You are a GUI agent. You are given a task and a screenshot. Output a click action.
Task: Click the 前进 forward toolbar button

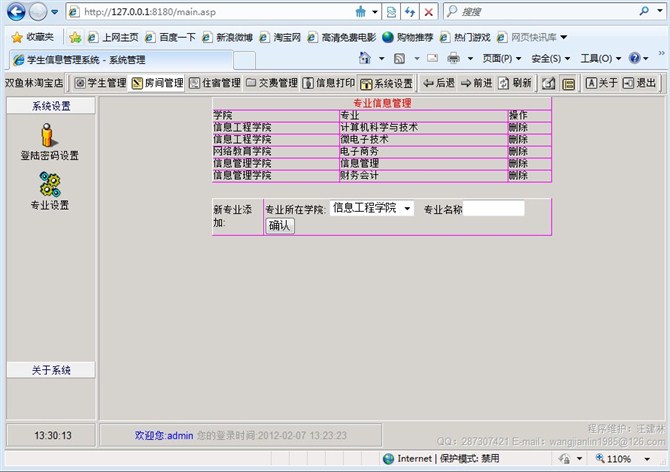[x=476, y=83]
